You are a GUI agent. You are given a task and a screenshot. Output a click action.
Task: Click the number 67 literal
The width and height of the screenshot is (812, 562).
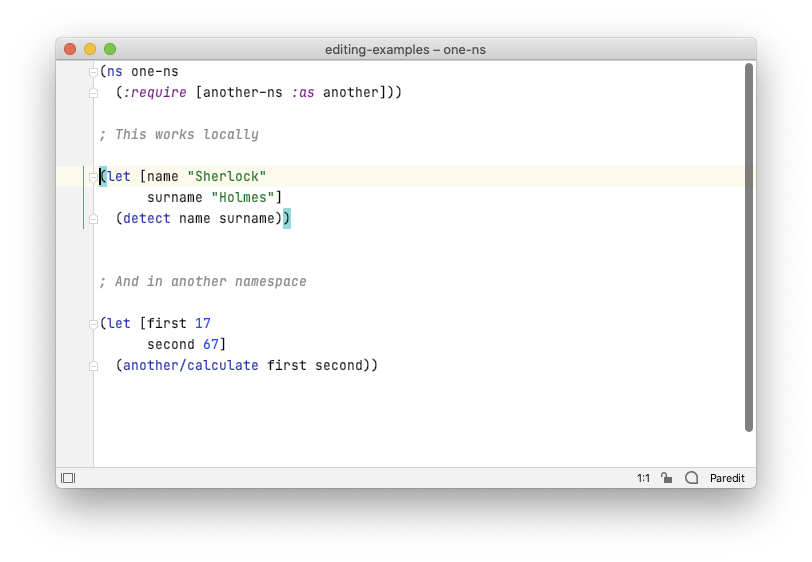210,344
